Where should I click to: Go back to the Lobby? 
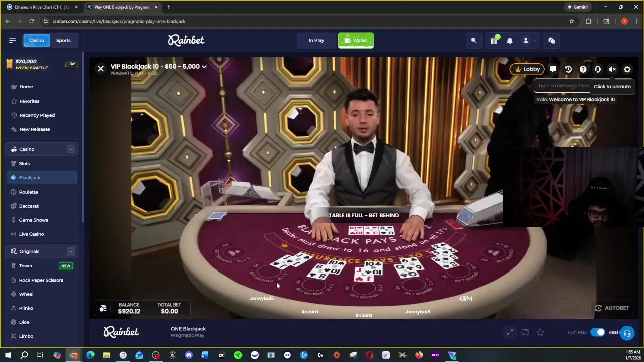(527, 69)
